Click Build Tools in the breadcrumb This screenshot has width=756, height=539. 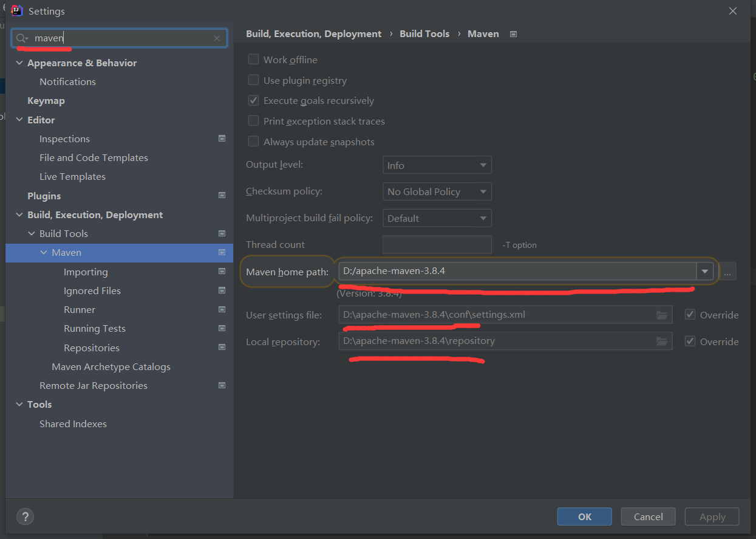424,33
